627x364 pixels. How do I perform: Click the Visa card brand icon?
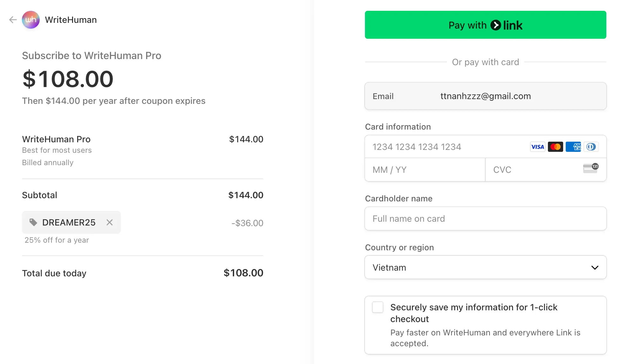(537, 146)
